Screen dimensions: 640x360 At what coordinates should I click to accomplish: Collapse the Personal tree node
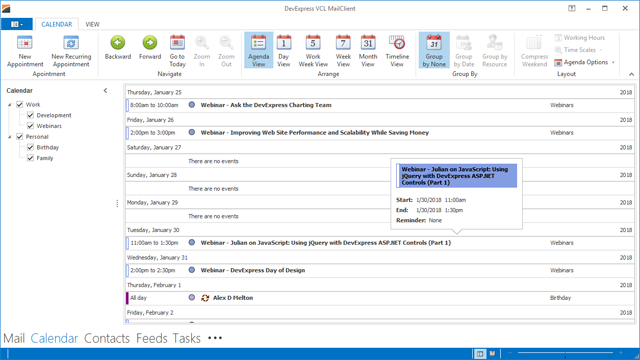click(10, 137)
